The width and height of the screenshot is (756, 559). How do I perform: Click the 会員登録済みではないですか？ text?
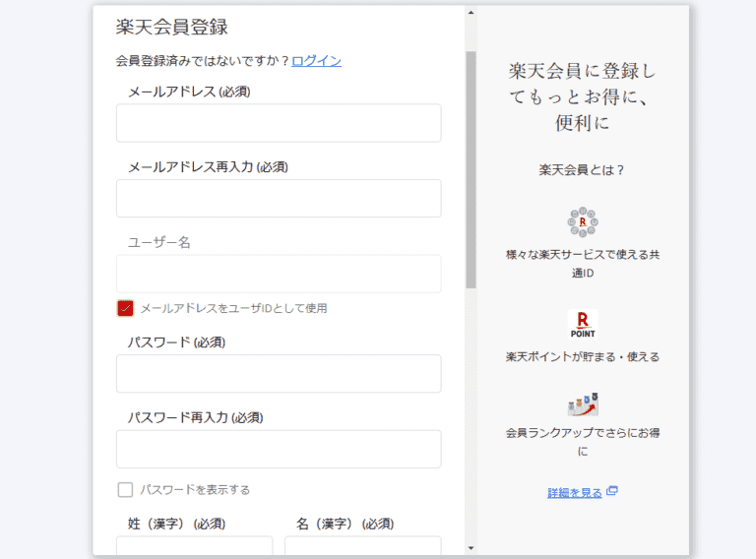(203, 61)
